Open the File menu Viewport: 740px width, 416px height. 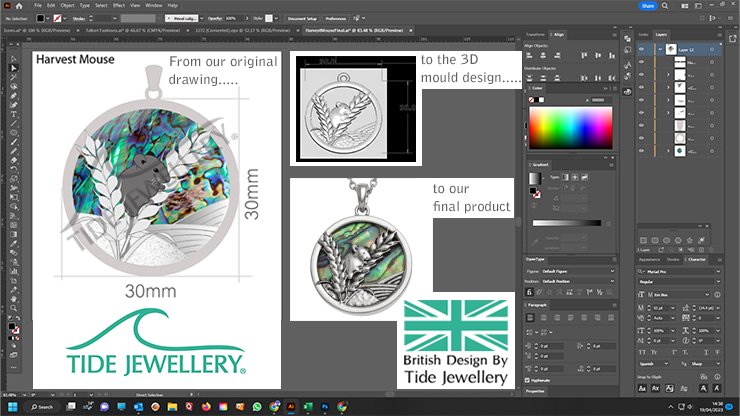(x=38, y=6)
